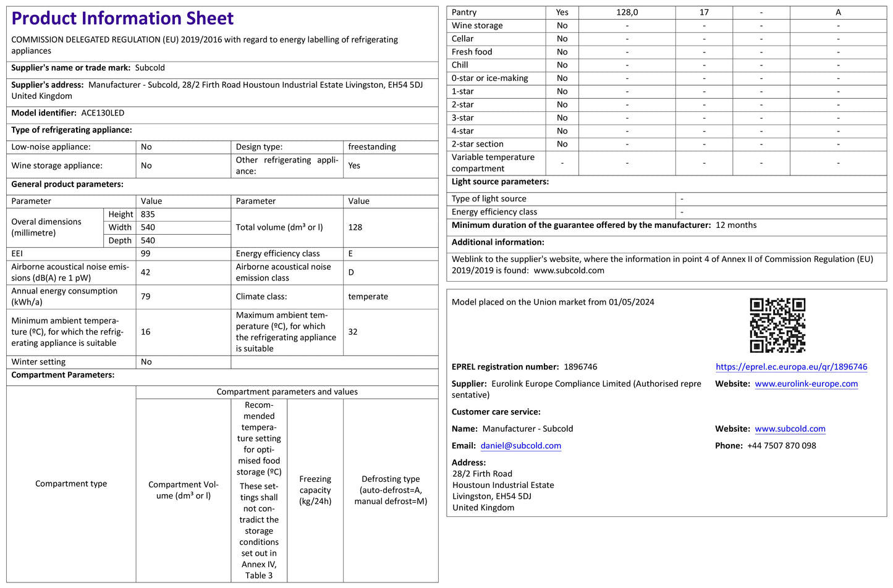Click the Total volume value 128
The width and height of the screenshot is (893, 588).
click(x=355, y=227)
